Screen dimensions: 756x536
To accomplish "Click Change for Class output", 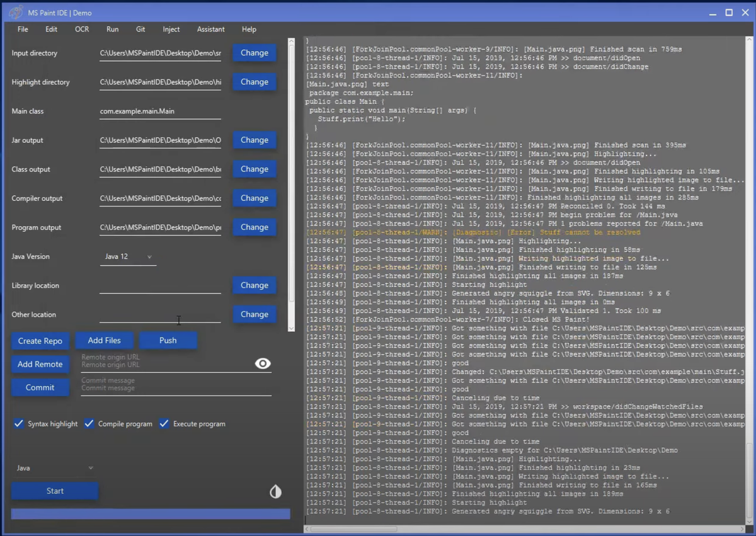I will pos(255,169).
